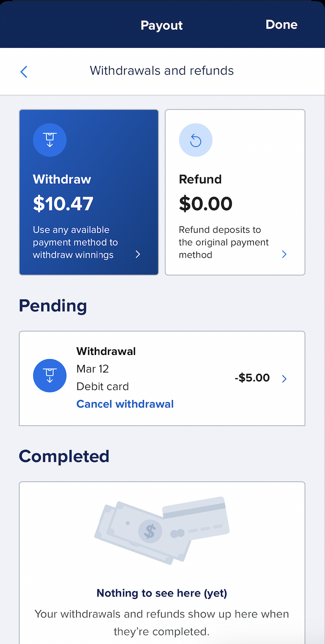Select the Withdraw funnel icon on the blue card
The height and width of the screenshot is (644, 325).
(49, 140)
